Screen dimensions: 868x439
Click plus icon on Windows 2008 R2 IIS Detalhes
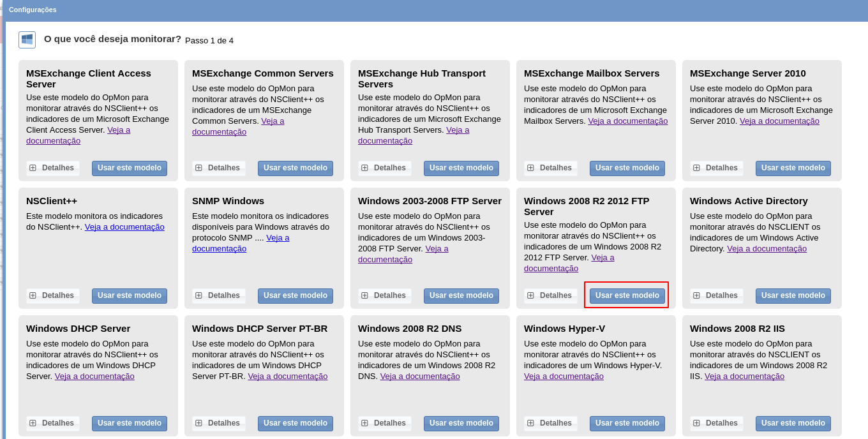click(x=696, y=423)
